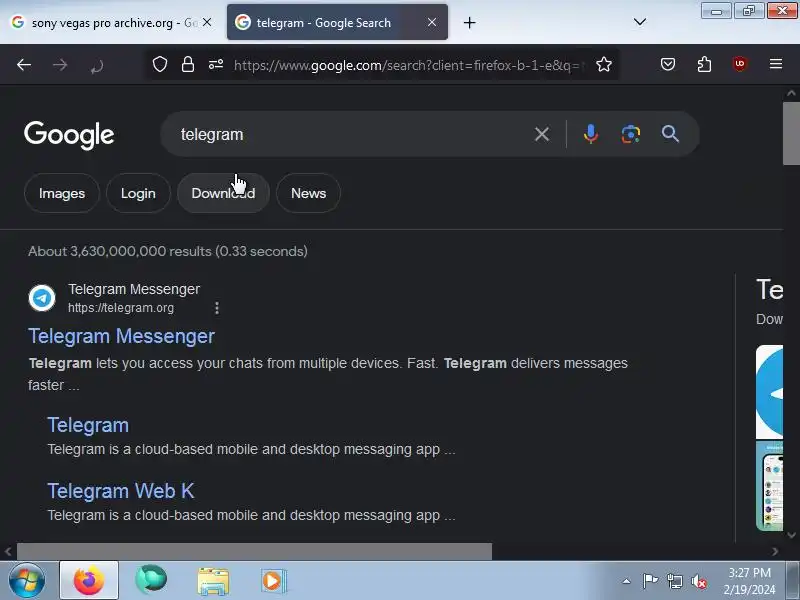This screenshot has width=800, height=600.
Task: Filter results by Images
Action: coord(62,193)
